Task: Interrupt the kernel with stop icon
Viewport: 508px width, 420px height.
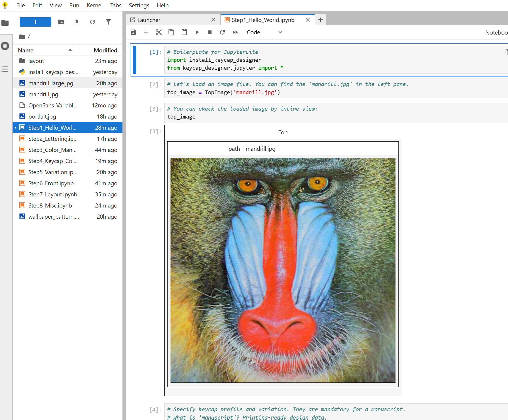Action: click(x=210, y=32)
